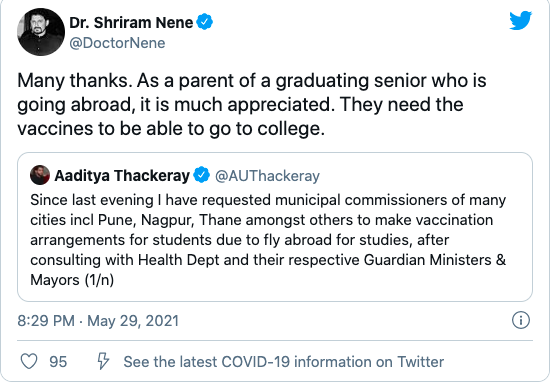
Task: Click the 95 likes count
Action: click(58, 362)
